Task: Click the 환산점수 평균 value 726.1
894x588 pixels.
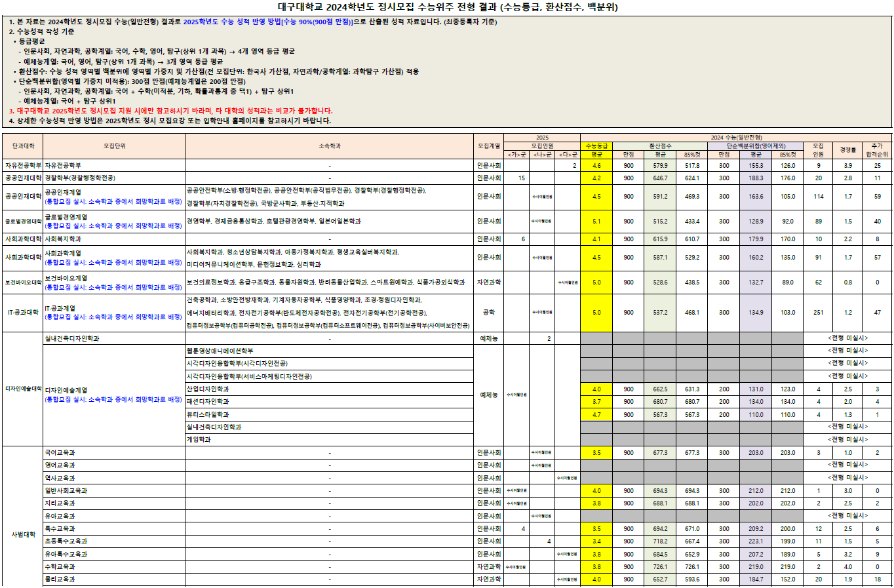Action: coord(660,567)
